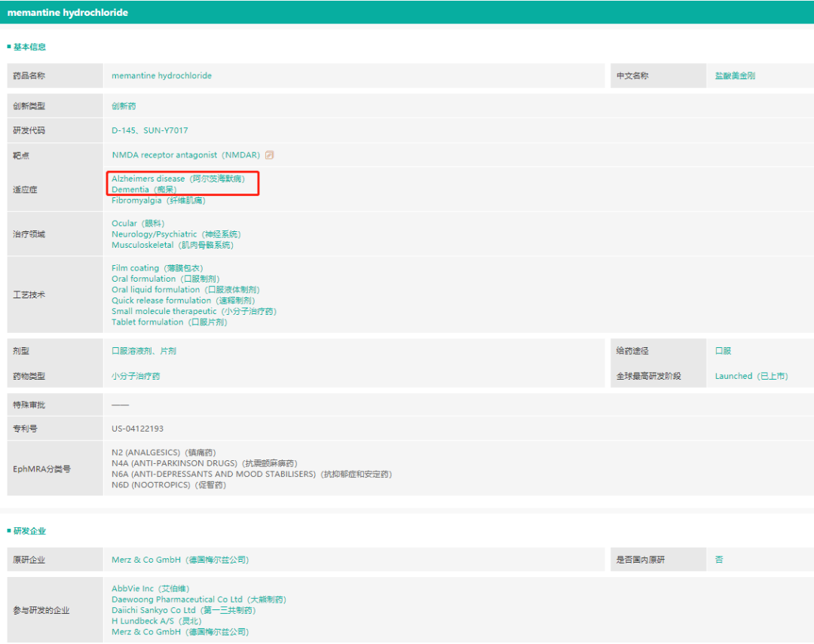This screenshot has width=814, height=644.
Task: Click the Musculoskeletal therapeutic area link
Action: coord(173,245)
